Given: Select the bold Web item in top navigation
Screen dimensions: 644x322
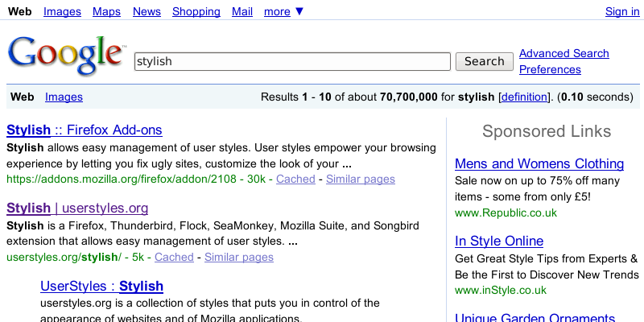Looking at the screenshot, I should coord(19,11).
